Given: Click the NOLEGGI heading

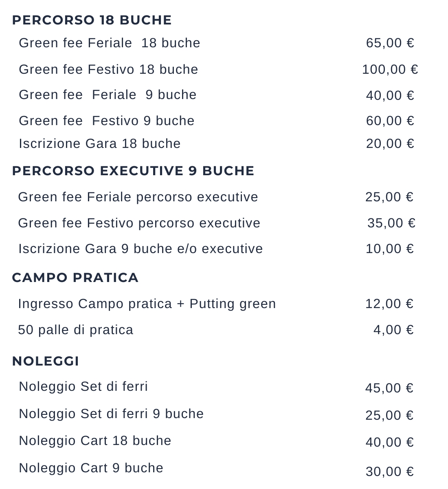Looking at the screenshot, I should (x=45, y=361).
